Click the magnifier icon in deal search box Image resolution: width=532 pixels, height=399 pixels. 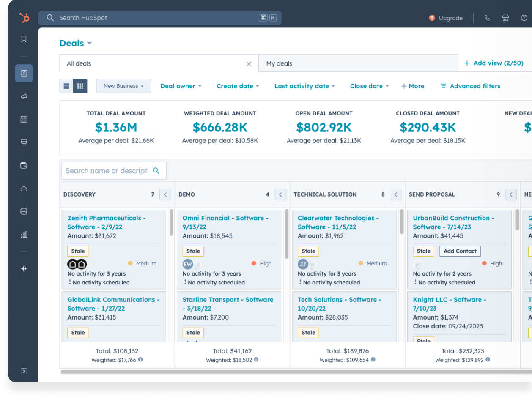(x=156, y=171)
